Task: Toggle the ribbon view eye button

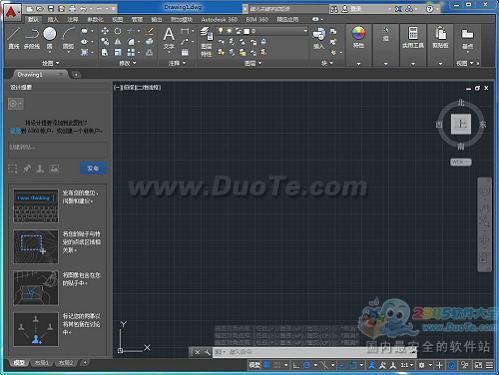Action: (316, 19)
